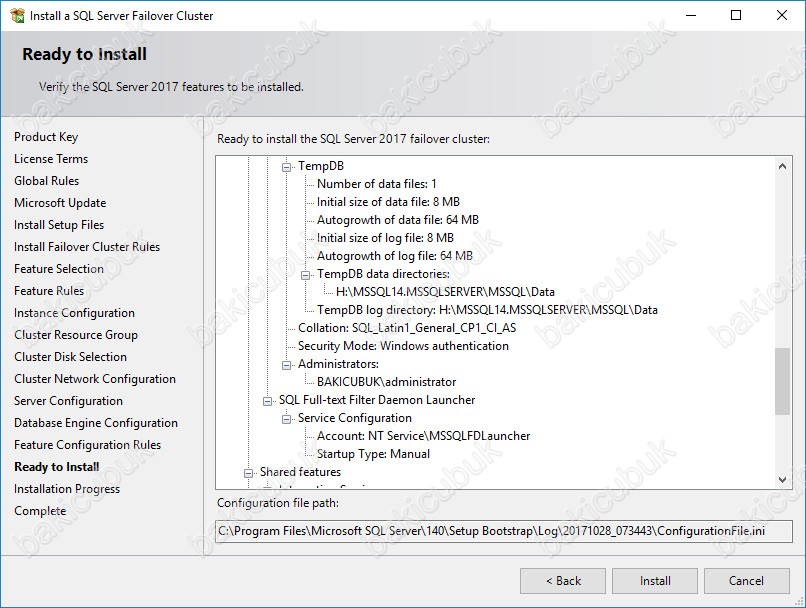The height and width of the screenshot is (608, 806).
Task: Select the Global Rules step
Action: [x=47, y=181]
